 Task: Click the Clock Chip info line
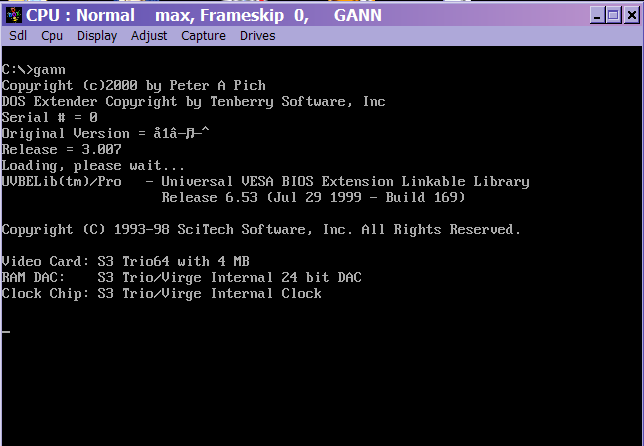click(161, 294)
